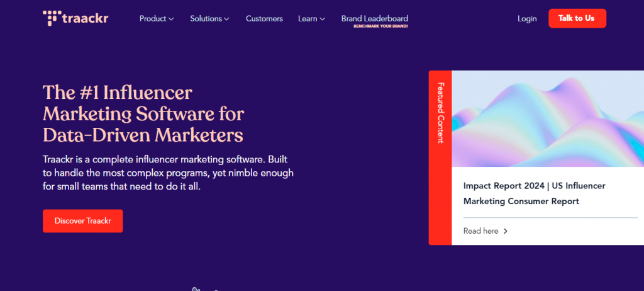Expand the Product menu
This screenshot has width=644, height=291.
(x=157, y=18)
